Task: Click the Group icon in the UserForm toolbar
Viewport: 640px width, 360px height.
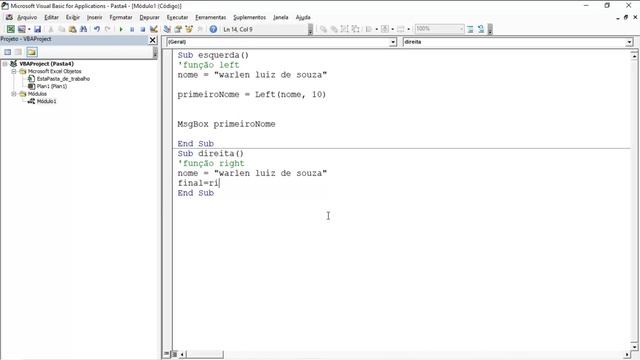Action: pyautogui.click(x=344, y=29)
